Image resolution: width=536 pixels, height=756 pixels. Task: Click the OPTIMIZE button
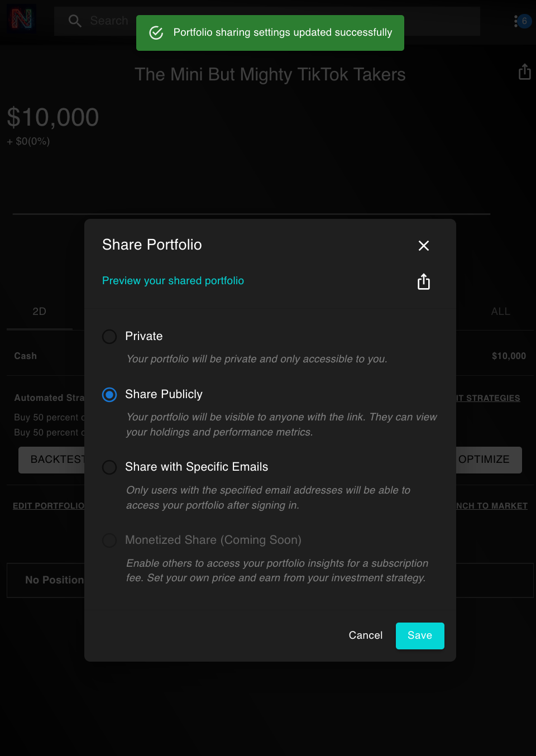point(484,460)
